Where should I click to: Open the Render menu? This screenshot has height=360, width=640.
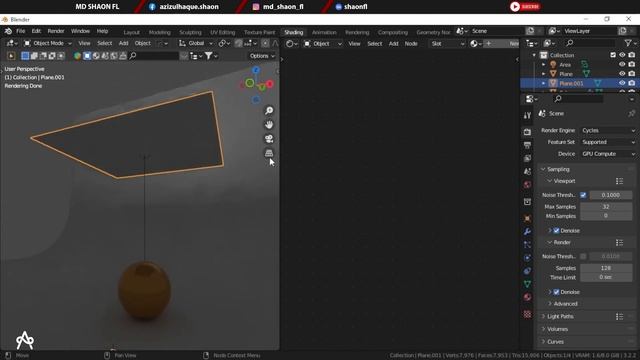coord(56,31)
